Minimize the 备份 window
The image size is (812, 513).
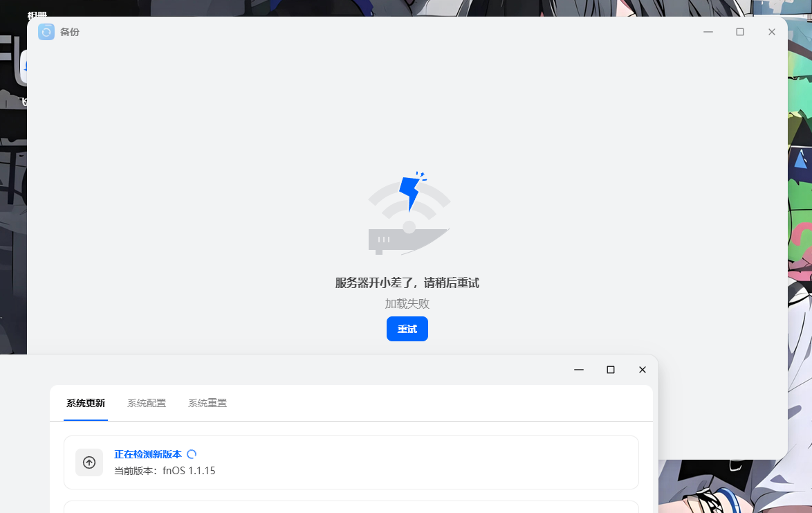(708, 31)
